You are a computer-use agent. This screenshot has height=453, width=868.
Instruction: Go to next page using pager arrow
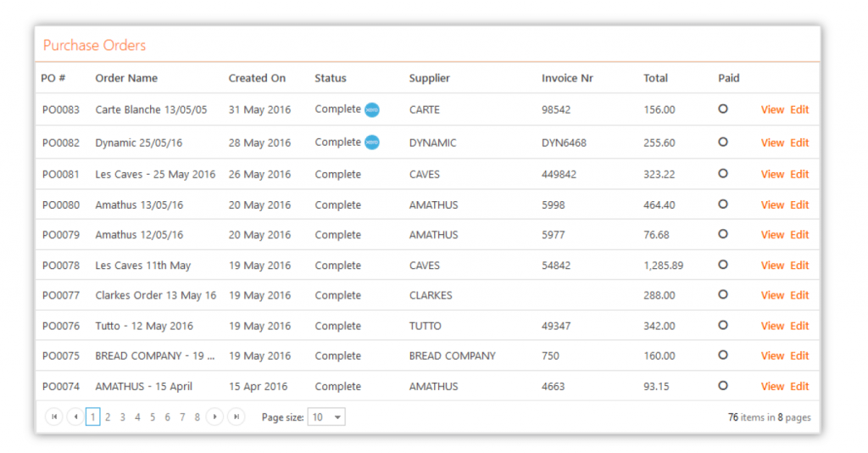click(x=214, y=417)
